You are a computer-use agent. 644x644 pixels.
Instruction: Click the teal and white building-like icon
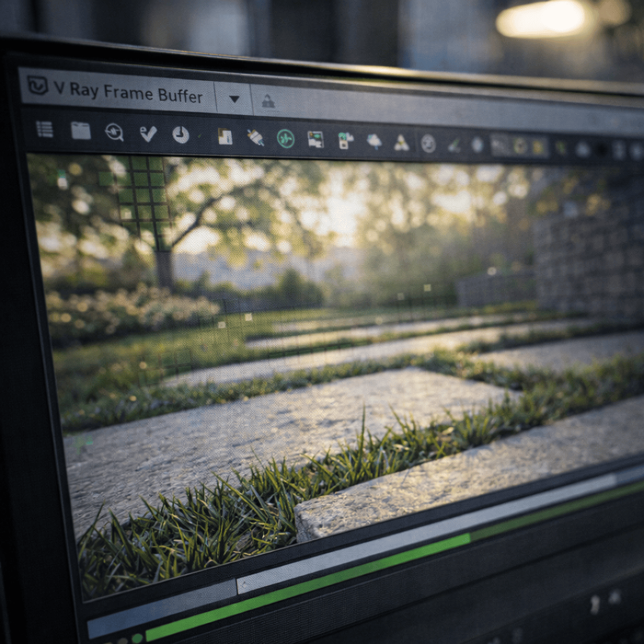click(x=346, y=141)
